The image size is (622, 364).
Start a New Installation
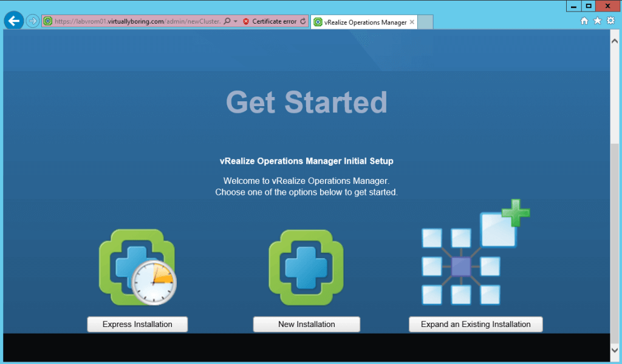[x=306, y=324]
